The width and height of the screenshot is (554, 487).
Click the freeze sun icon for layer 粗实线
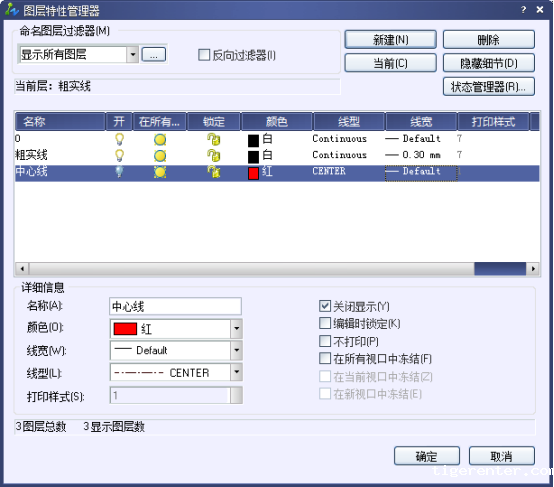click(x=160, y=156)
